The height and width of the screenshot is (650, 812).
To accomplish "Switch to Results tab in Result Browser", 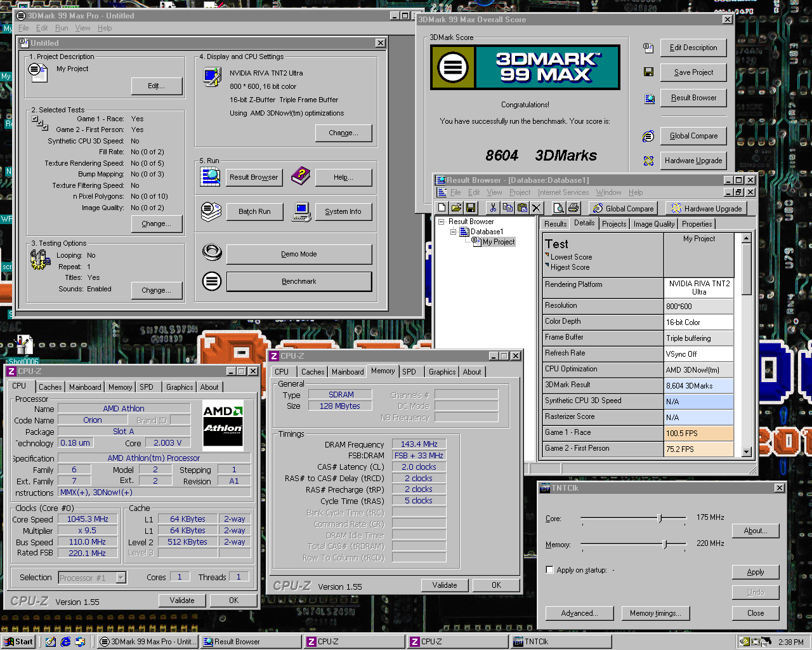I will pyautogui.click(x=555, y=224).
